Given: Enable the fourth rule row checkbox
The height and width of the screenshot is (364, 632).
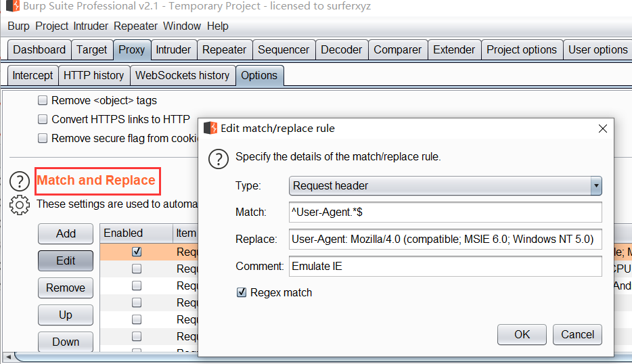Looking at the screenshot, I should pyautogui.click(x=137, y=302).
